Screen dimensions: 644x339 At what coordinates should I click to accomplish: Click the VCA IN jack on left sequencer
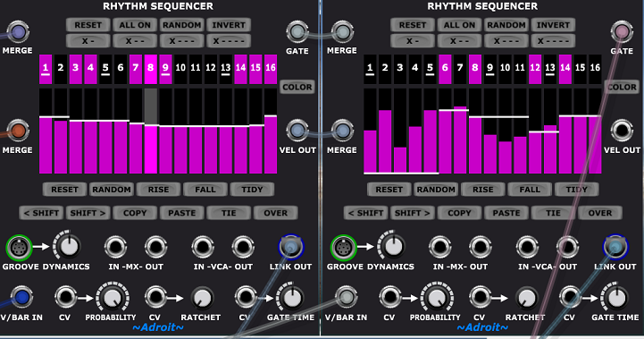(x=203, y=247)
